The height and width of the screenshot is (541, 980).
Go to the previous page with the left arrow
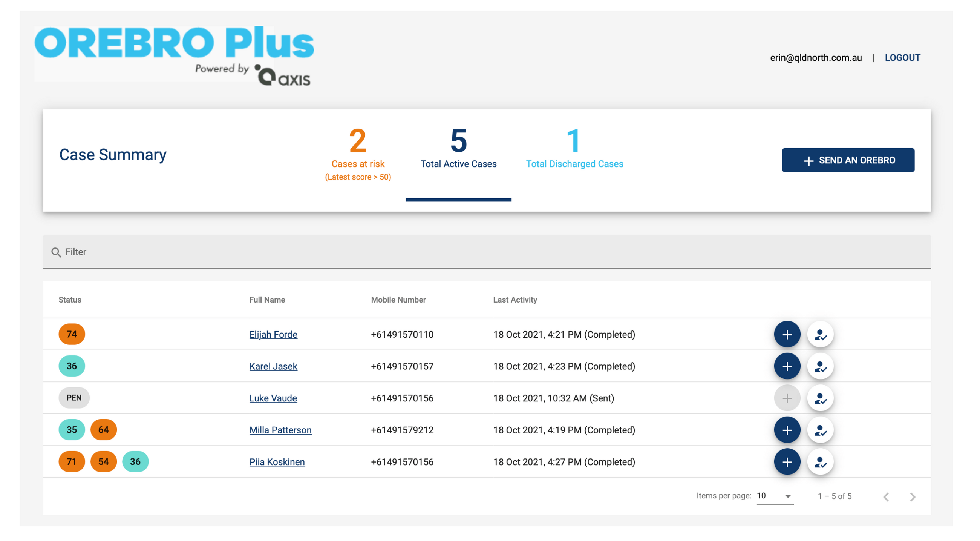pyautogui.click(x=887, y=496)
